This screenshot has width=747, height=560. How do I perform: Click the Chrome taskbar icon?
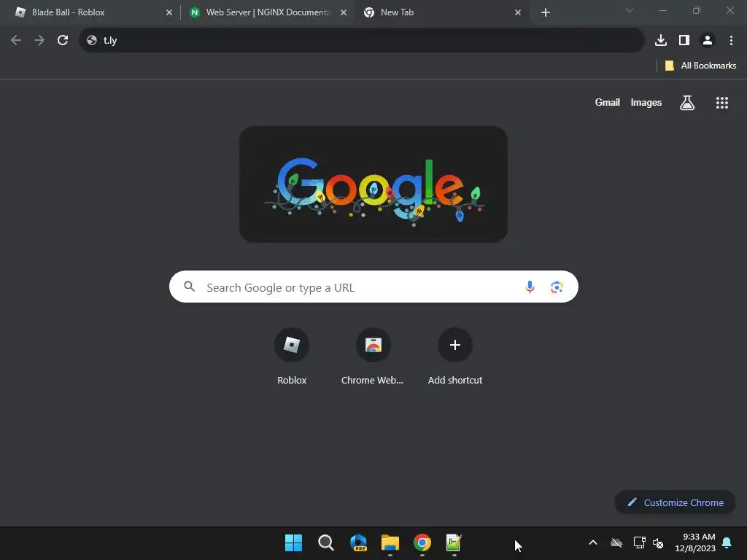422,542
